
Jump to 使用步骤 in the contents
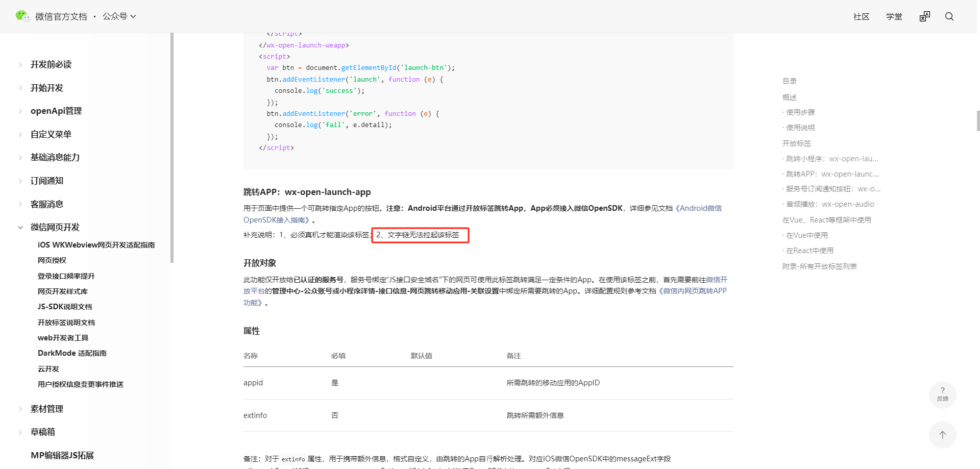click(800, 112)
